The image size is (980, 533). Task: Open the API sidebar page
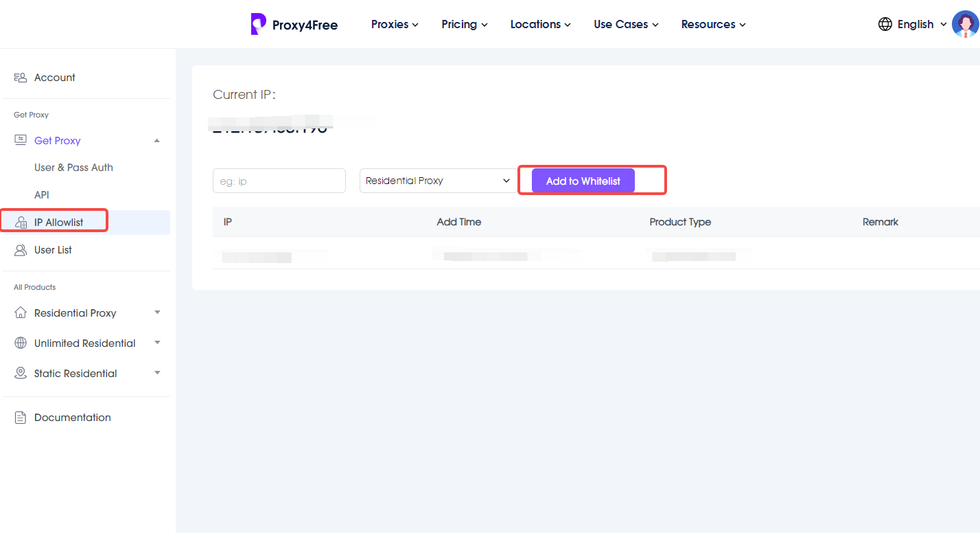[42, 195]
